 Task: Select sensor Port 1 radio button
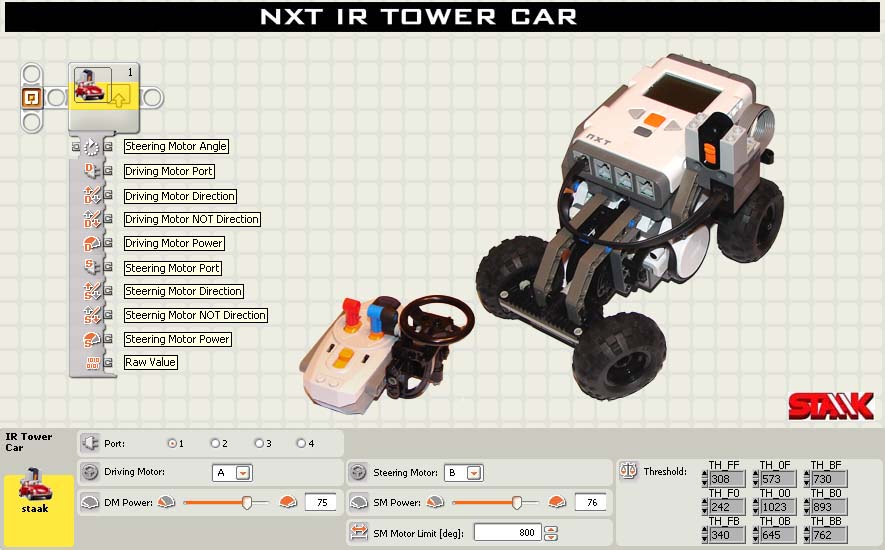[x=172, y=444]
